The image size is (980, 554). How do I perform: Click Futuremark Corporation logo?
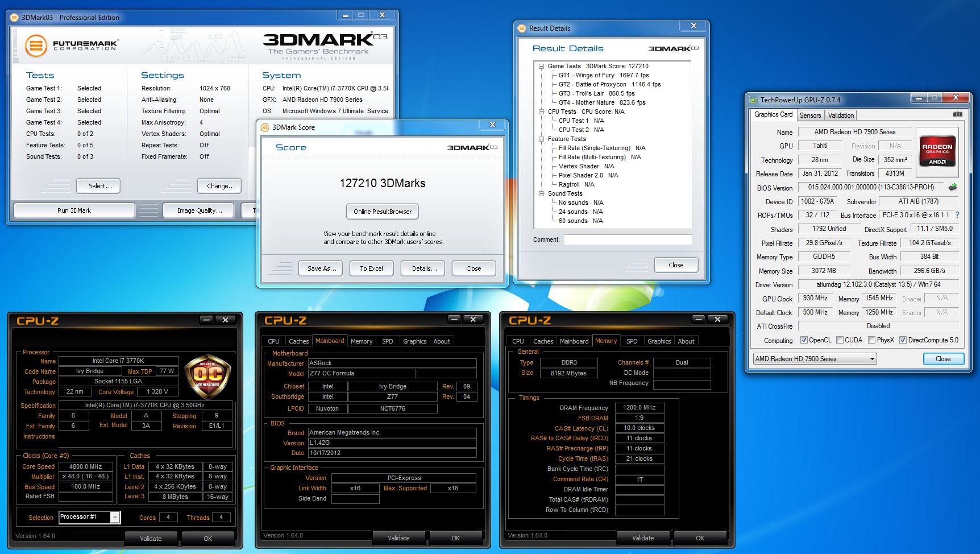pyautogui.click(x=71, y=45)
